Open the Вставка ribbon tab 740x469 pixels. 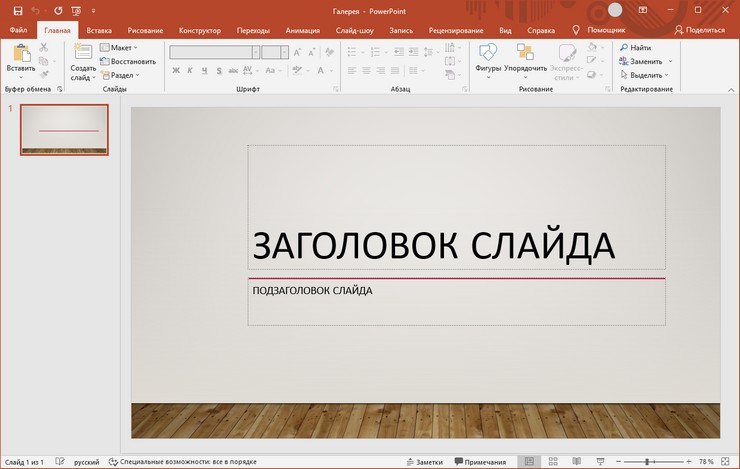coord(99,30)
